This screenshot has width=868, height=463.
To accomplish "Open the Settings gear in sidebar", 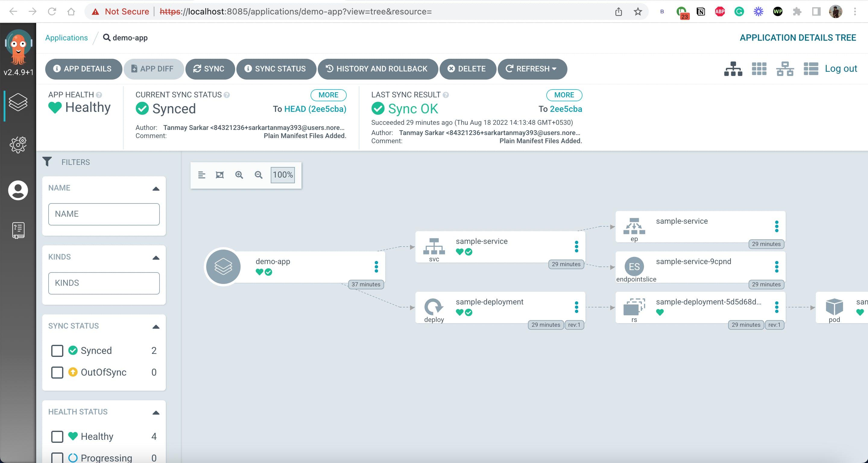I will coord(18,145).
